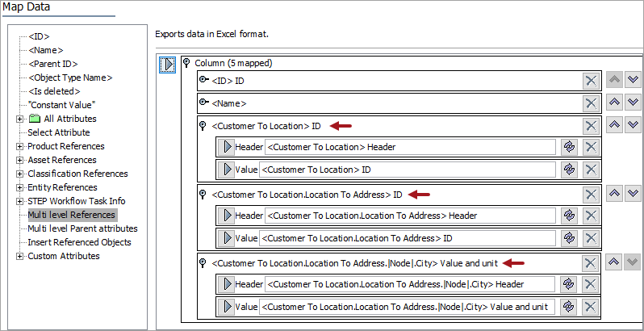644x331 pixels.
Task: Click the All Attributes folder icon
Action: click(x=35, y=119)
